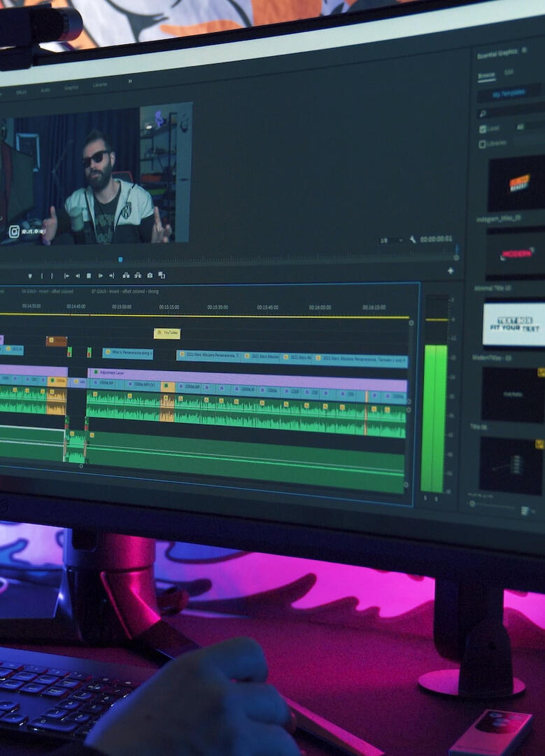Click the Step Back one frame button
This screenshot has height=756, width=545.
pos(78,276)
